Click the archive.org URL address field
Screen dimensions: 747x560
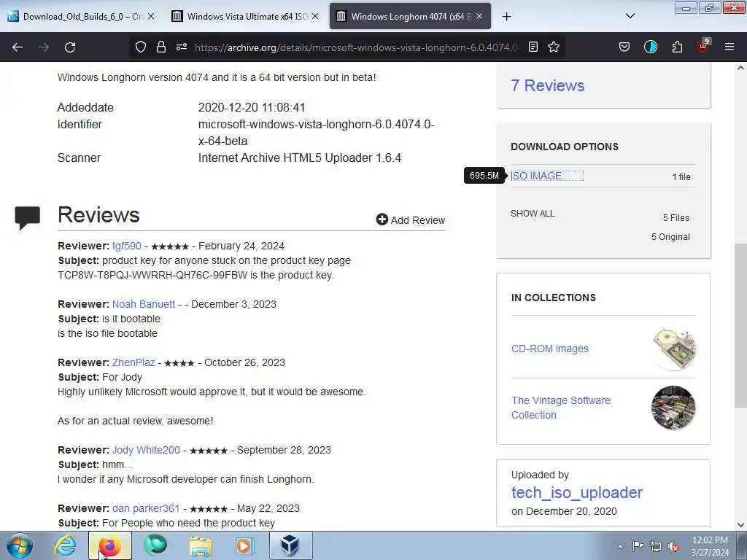pyautogui.click(x=355, y=47)
